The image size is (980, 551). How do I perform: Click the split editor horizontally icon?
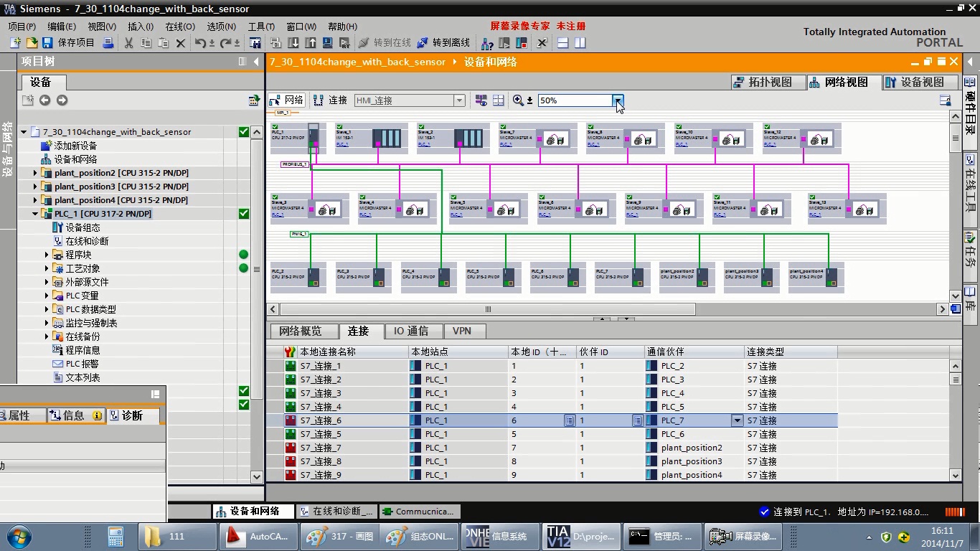(563, 43)
